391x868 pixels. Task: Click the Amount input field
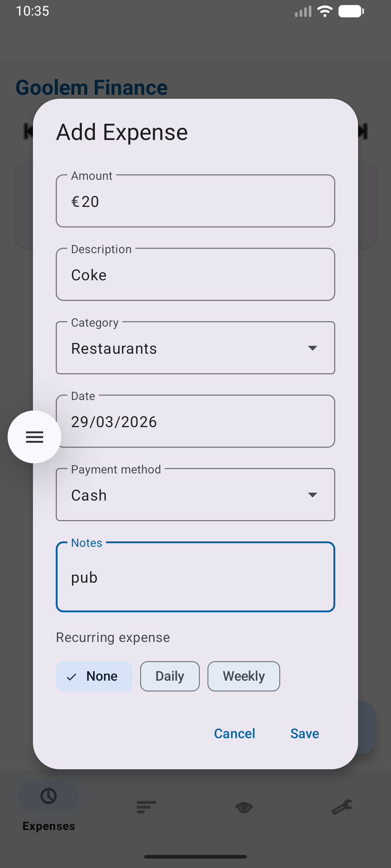pos(195,201)
